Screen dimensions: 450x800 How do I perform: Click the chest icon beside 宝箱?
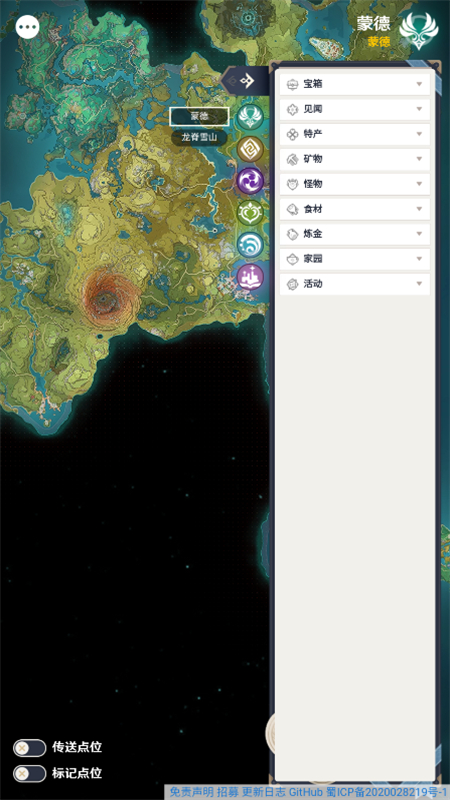292,84
